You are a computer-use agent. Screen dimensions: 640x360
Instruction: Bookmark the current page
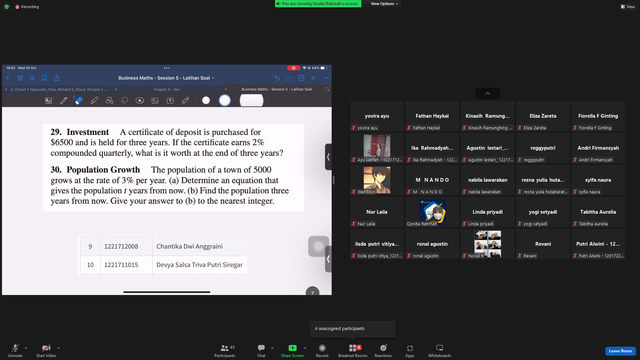tap(44, 78)
